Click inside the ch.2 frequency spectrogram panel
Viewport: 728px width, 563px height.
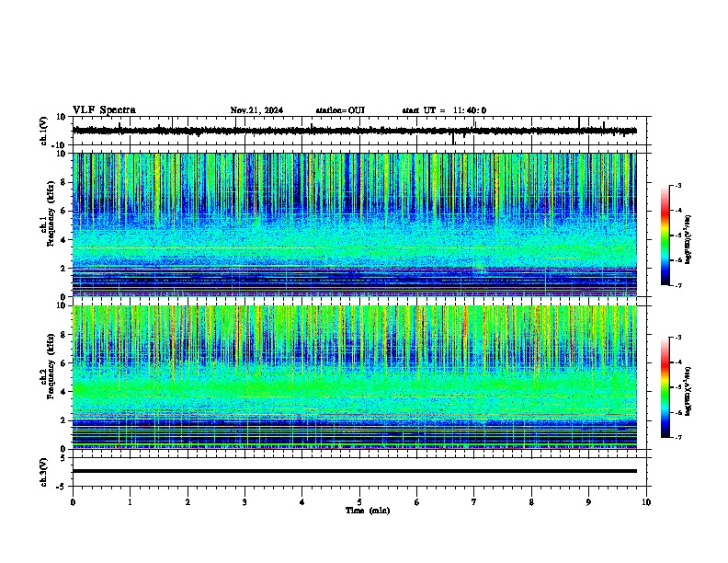(x=355, y=377)
